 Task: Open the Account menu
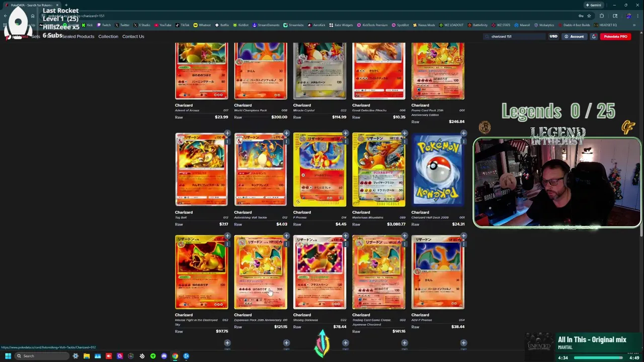(574, 36)
